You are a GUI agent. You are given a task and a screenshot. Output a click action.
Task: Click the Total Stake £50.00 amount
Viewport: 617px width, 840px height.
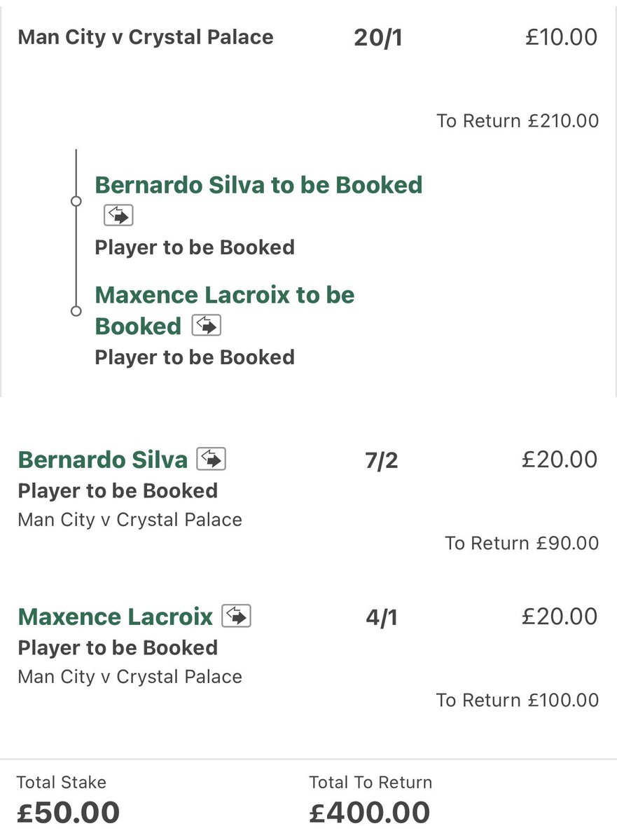pos(68,812)
